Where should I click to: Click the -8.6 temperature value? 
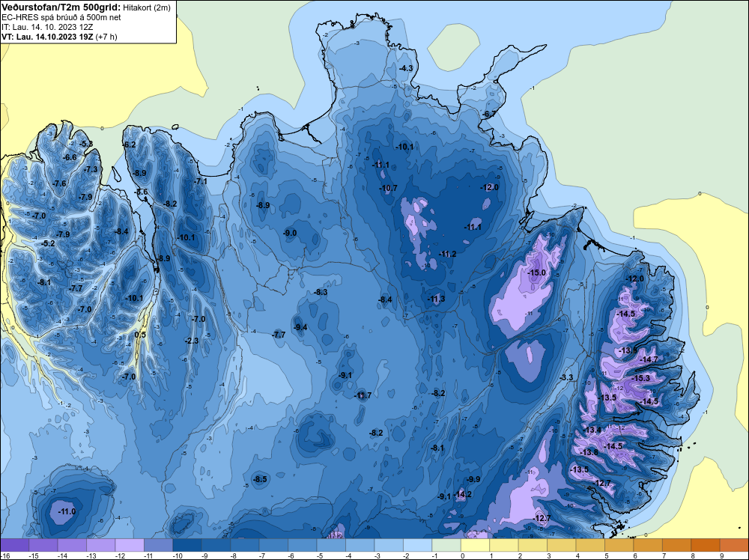141,192
